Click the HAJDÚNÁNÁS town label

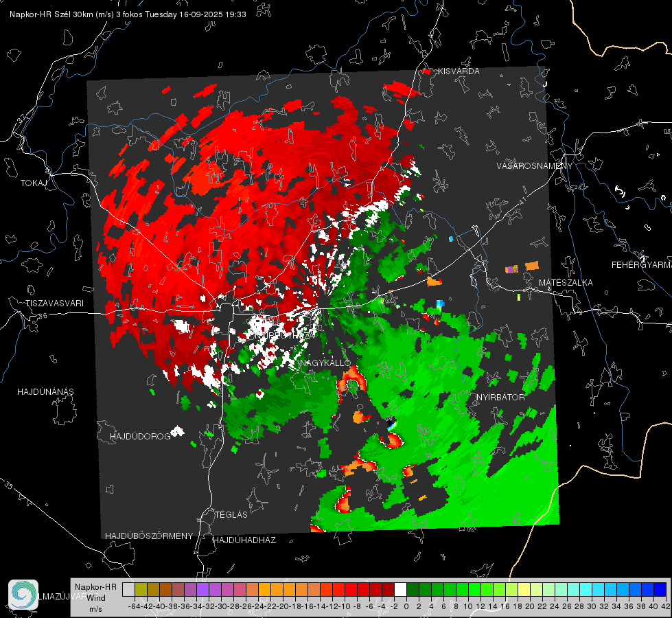pos(45,392)
